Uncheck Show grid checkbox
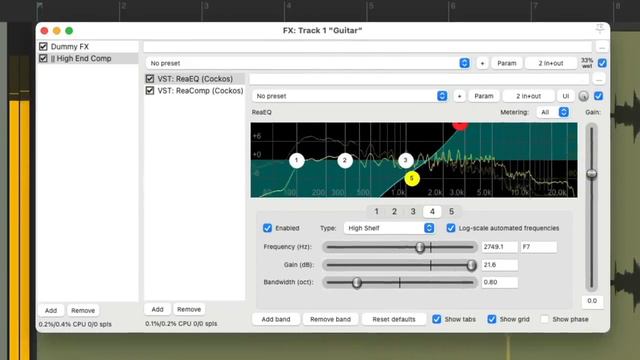Image resolution: width=640 pixels, height=360 pixels. [x=492, y=319]
